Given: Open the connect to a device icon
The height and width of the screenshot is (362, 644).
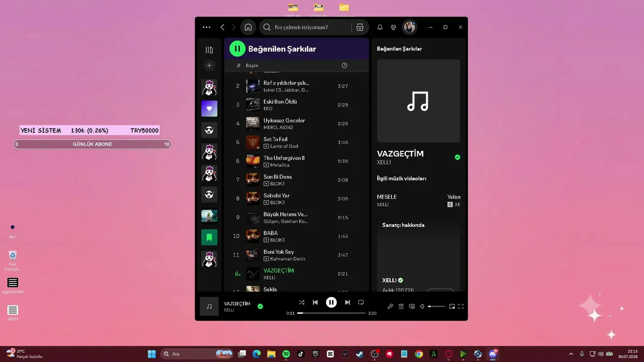Looking at the screenshot, I should (412, 306).
